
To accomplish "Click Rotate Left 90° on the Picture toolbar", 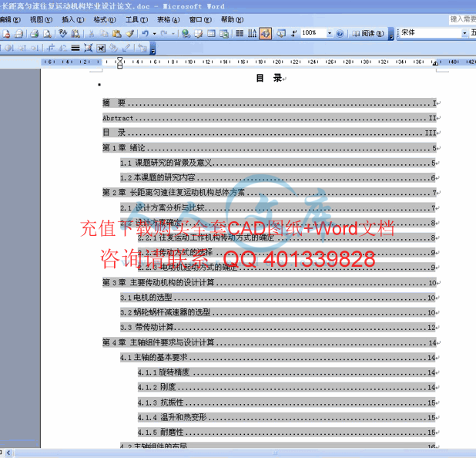I will pyautogui.click(x=63, y=48).
